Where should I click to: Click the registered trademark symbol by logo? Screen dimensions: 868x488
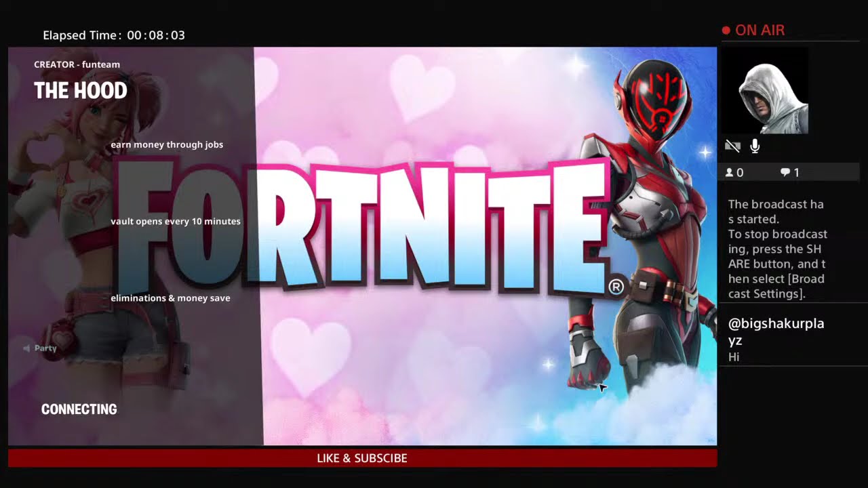(x=616, y=287)
